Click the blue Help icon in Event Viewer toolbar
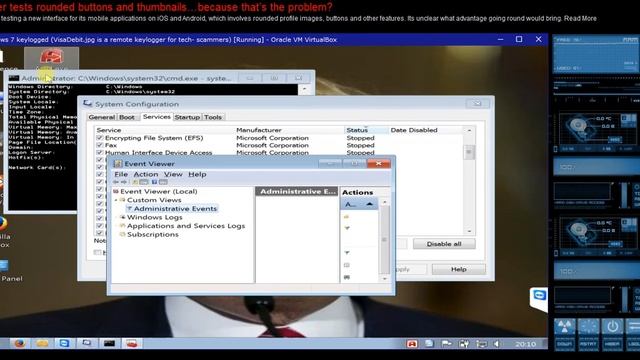The height and width of the screenshot is (360, 640). pos(154,182)
